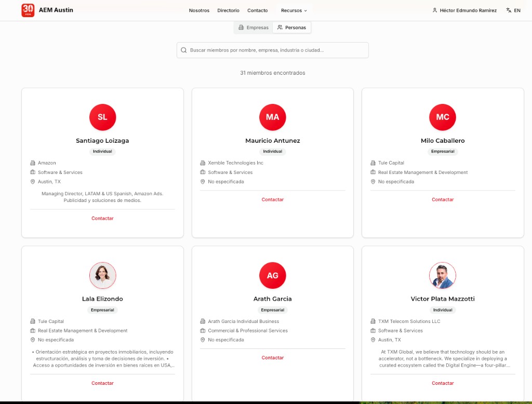Click Contactar on Milo Caballero's card
Viewport: 532px width, 404px height.
point(443,200)
